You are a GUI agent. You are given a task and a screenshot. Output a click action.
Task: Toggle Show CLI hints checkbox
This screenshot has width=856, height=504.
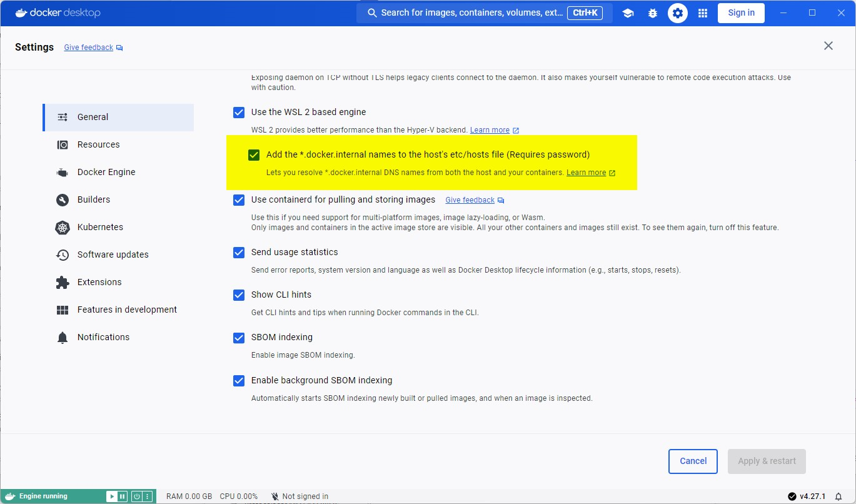click(239, 295)
